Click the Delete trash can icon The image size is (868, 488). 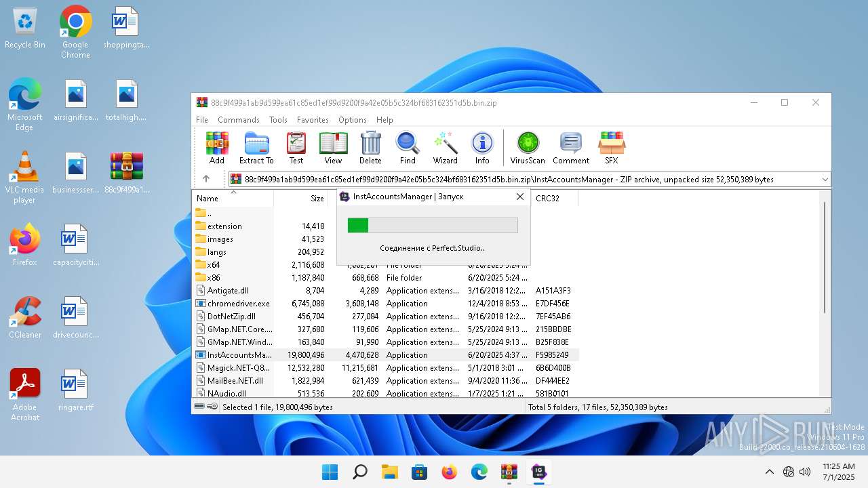coord(370,148)
